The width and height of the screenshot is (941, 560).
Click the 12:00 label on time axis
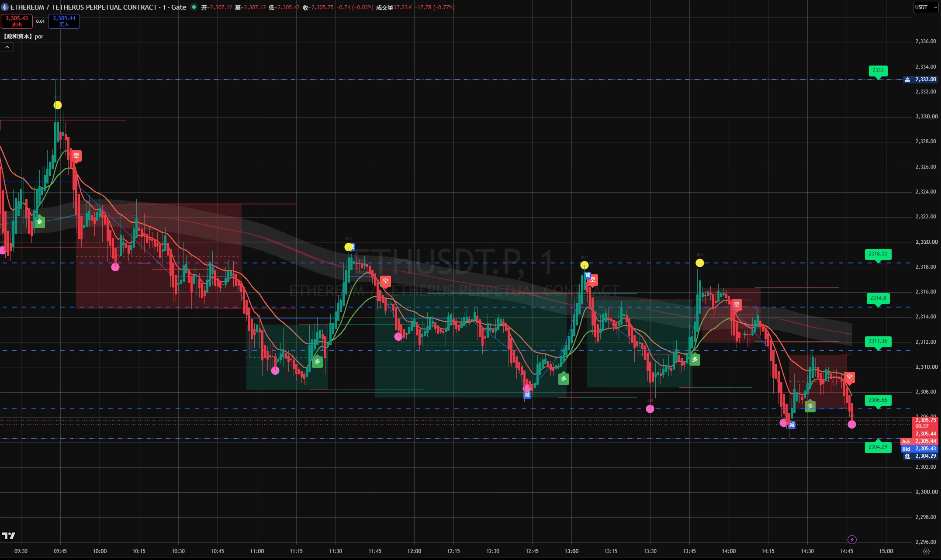(414, 551)
